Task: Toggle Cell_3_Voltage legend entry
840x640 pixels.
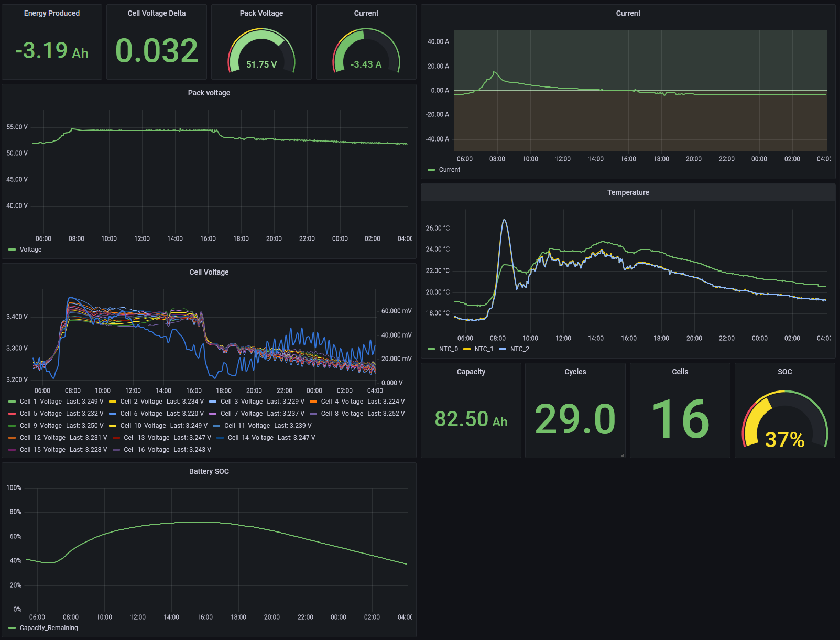Action: click(242, 402)
